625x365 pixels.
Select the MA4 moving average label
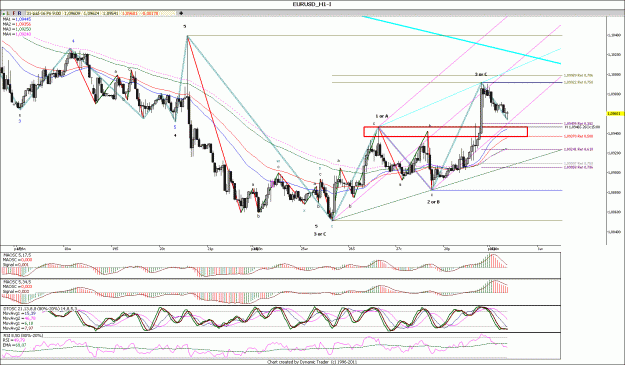coord(17,34)
